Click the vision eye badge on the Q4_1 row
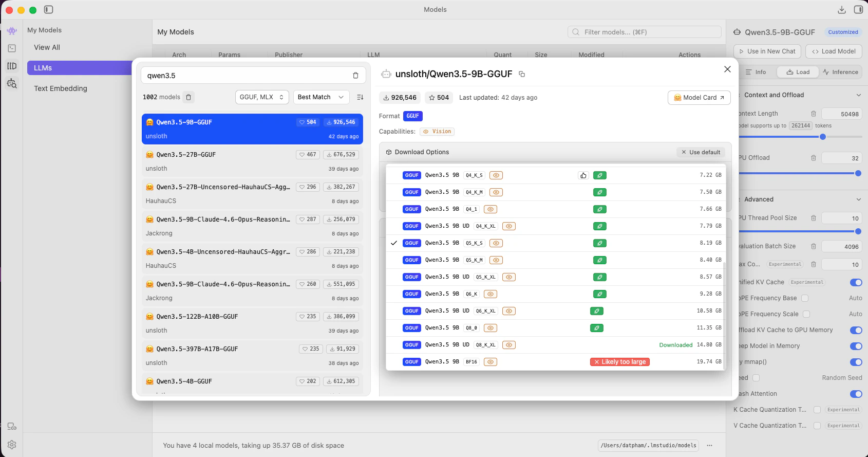868x457 pixels. pos(490,209)
